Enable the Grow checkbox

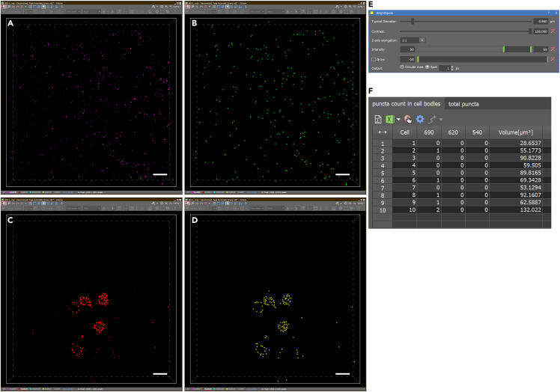(374, 59)
